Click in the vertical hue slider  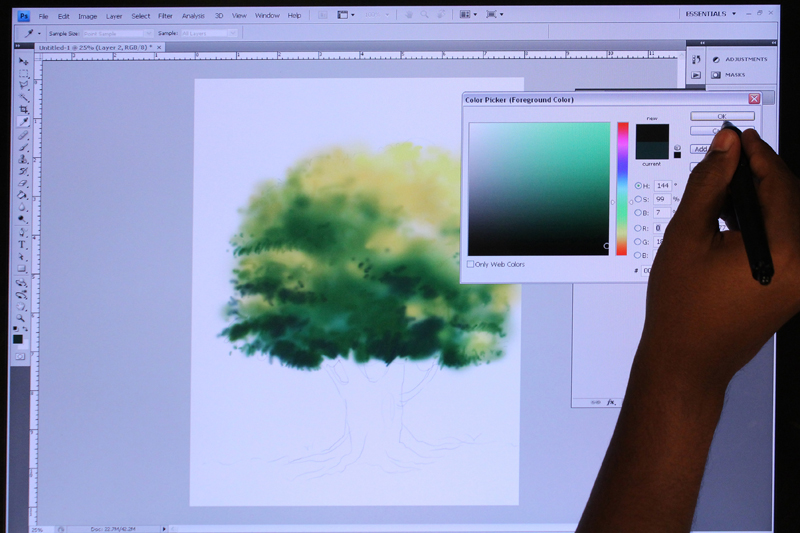(622, 189)
